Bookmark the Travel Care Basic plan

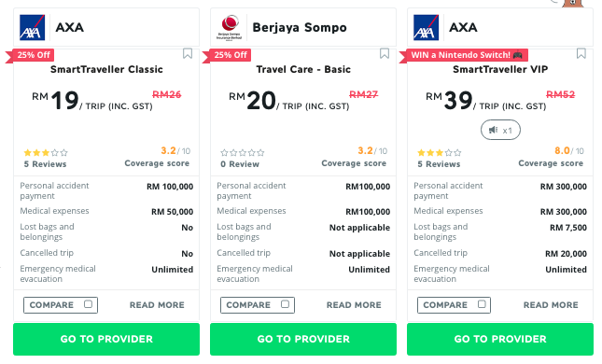tap(385, 53)
